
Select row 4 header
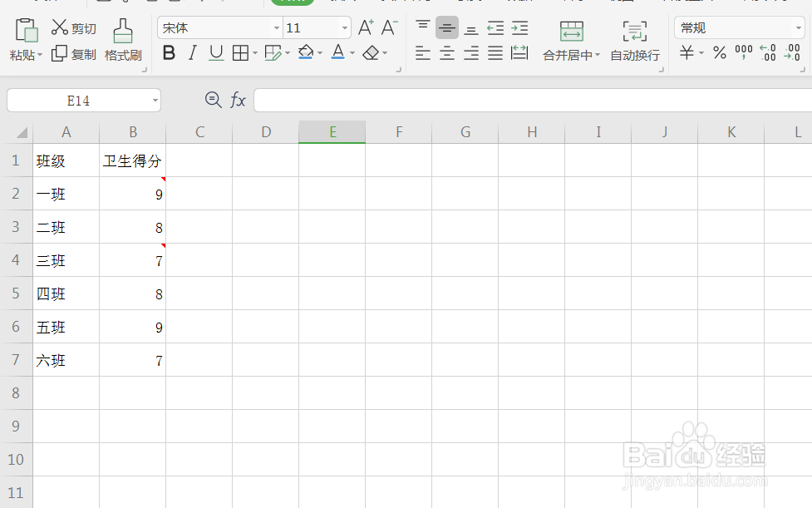click(16, 260)
